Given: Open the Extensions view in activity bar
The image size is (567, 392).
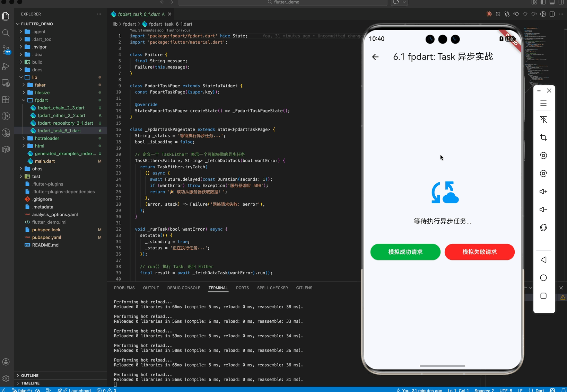Looking at the screenshot, I should click(x=6, y=99).
